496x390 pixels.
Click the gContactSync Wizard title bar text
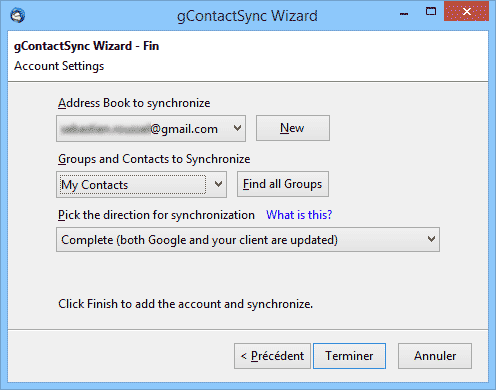(x=247, y=16)
